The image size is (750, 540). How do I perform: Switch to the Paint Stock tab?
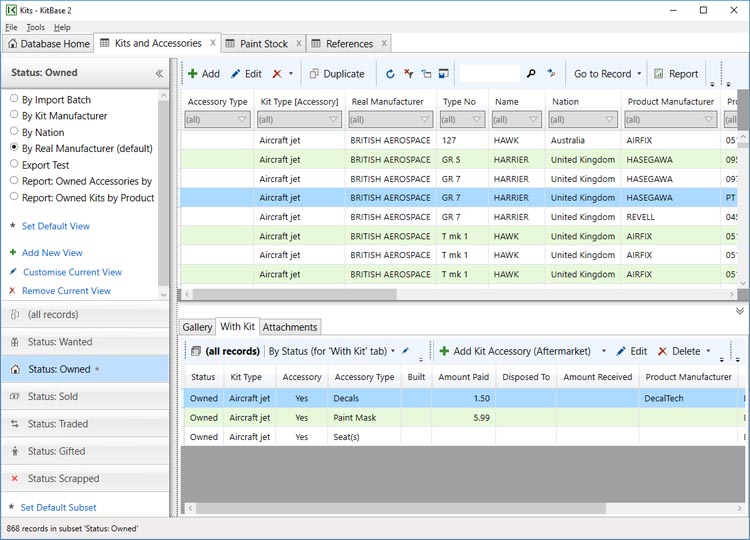[x=263, y=44]
